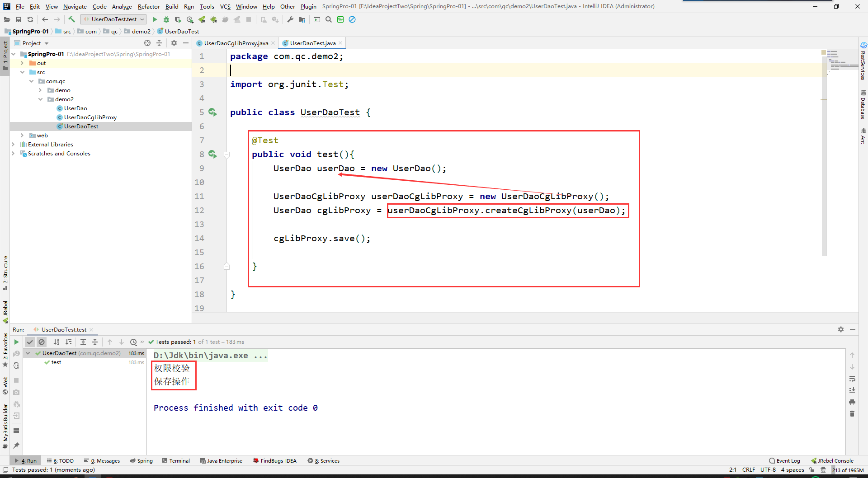
Task: Open the Refactor menu
Action: coord(149,6)
